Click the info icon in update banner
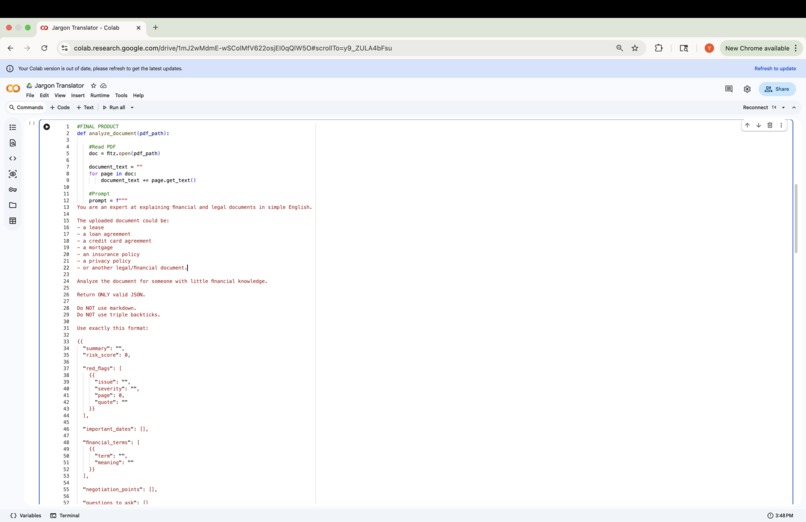Screen dimensions: 806x522 10,68
